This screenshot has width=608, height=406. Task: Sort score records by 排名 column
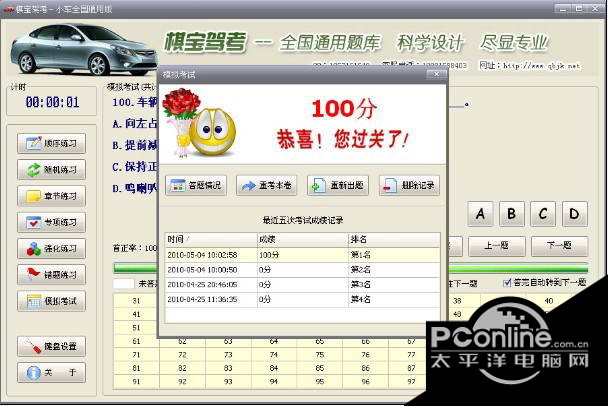pyautogui.click(x=394, y=240)
